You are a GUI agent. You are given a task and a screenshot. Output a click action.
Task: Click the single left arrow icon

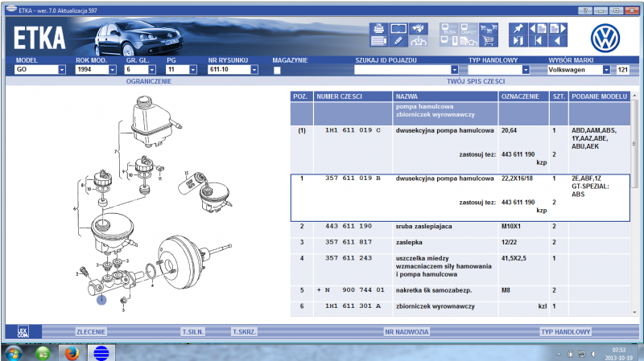(558, 41)
